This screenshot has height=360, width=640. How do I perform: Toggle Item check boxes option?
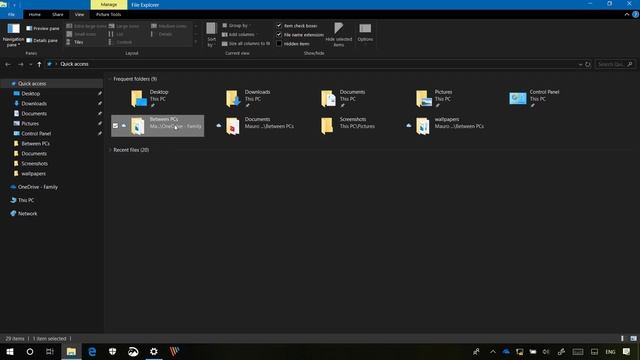297,26
